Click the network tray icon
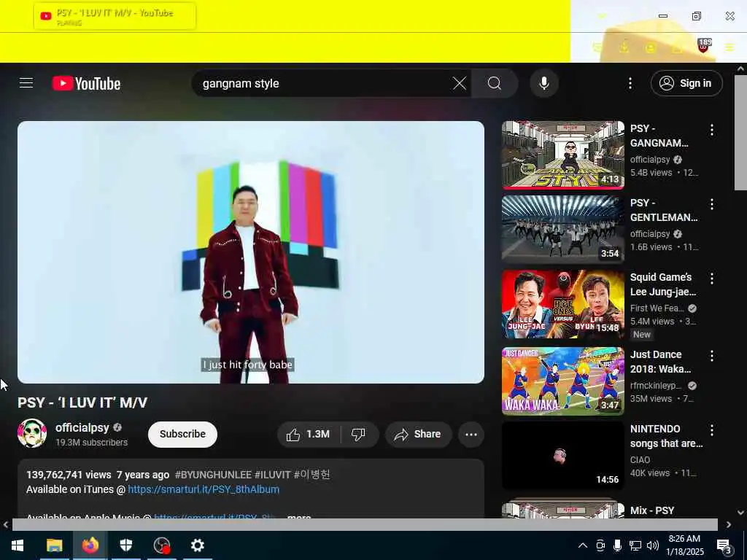Image resolution: width=747 pixels, height=560 pixels. tap(635, 545)
